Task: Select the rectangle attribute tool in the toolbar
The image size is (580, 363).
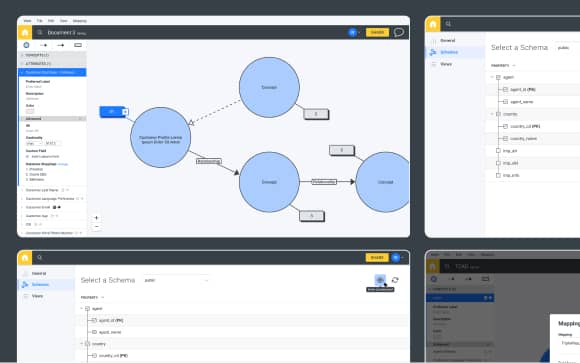Action: 78,45
